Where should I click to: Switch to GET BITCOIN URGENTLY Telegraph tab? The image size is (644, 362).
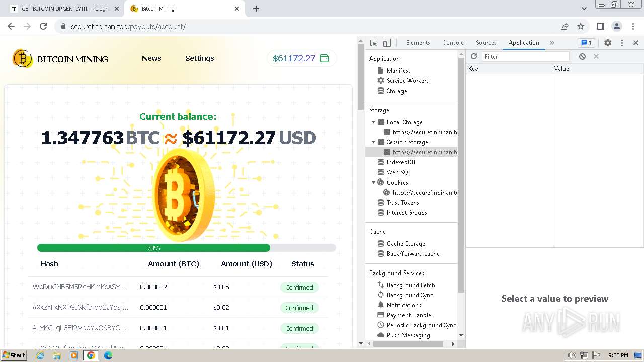point(64,9)
